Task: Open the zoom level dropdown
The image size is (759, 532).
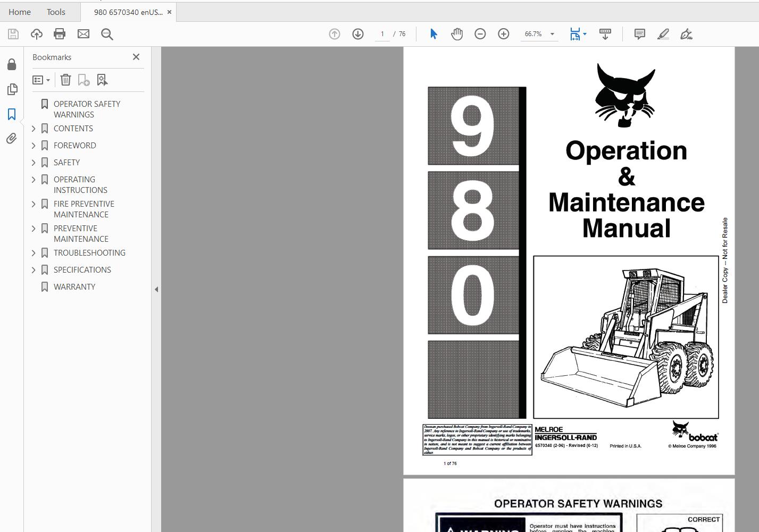Action: (x=552, y=34)
